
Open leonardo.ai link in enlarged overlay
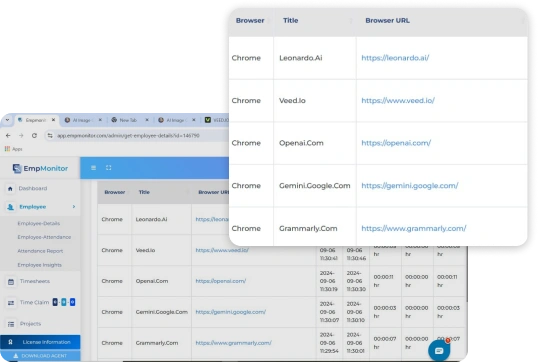395,58
